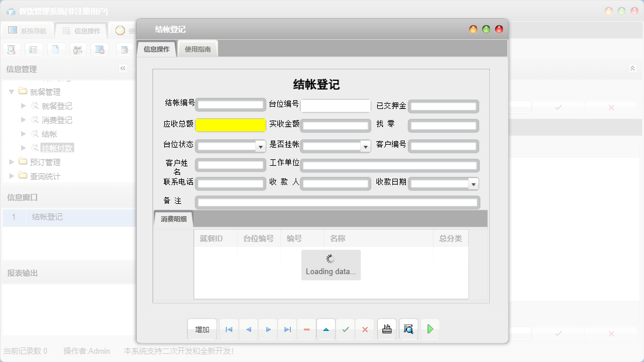Cancel changes with red X icon
This screenshot has width=644, height=362.
click(364, 329)
